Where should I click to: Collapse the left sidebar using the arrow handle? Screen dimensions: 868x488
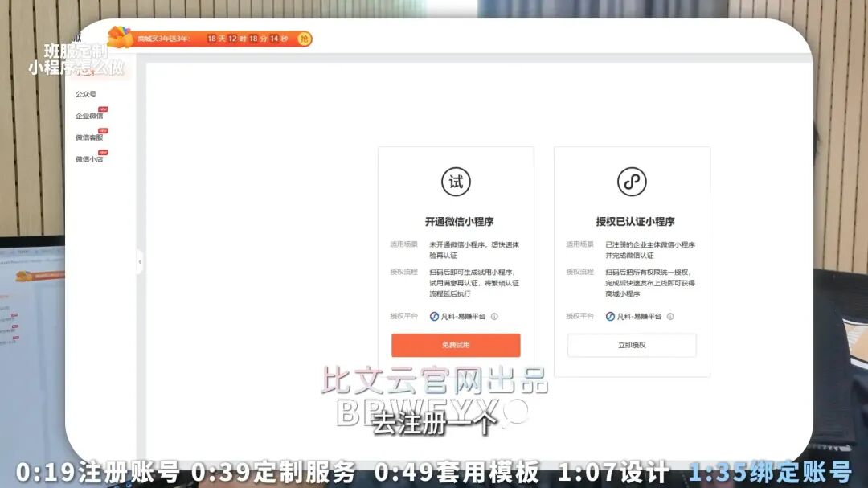[140, 261]
